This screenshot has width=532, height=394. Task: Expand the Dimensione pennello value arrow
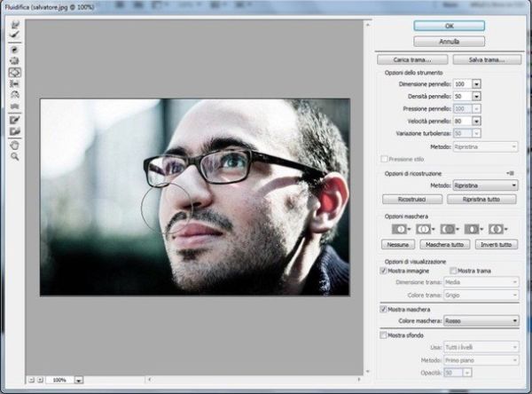coord(477,83)
